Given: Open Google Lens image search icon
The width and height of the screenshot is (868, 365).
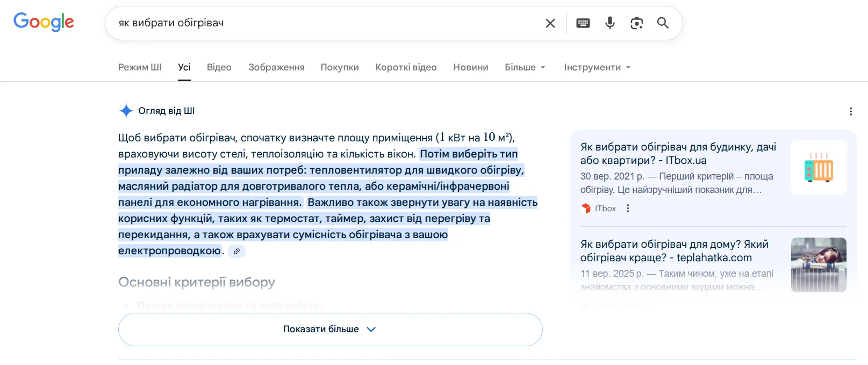Looking at the screenshot, I should (x=637, y=23).
